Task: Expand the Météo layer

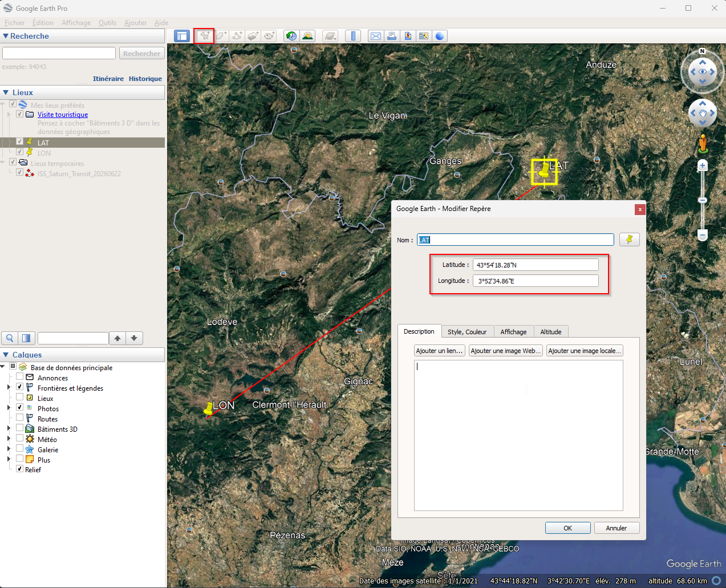Action: (x=9, y=439)
